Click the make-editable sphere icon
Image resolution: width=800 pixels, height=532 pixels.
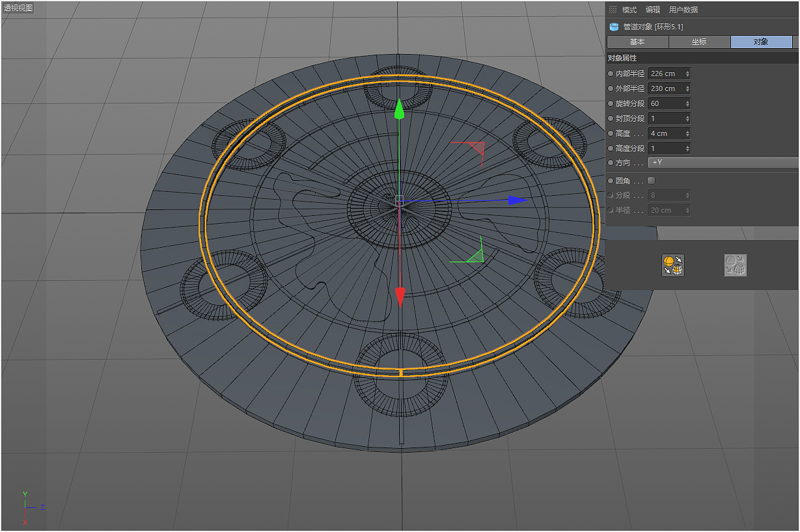click(673, 265)
